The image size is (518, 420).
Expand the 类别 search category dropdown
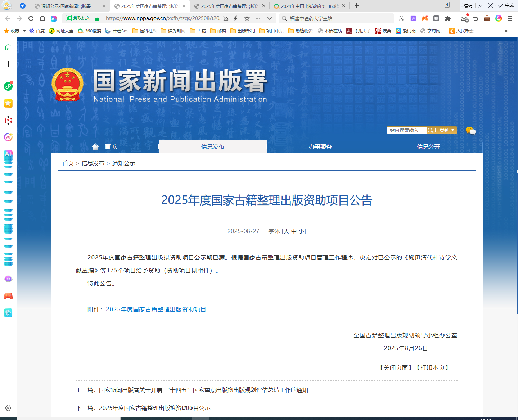[447, 130]
